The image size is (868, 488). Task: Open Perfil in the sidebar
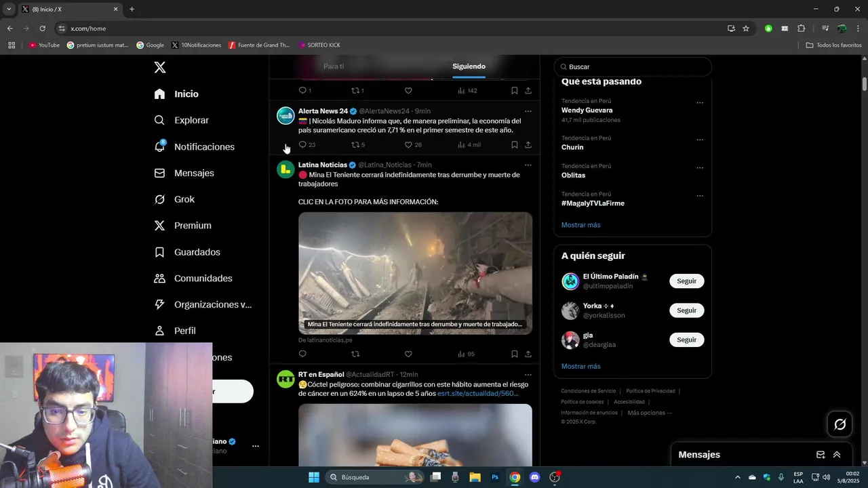(175, 331)
